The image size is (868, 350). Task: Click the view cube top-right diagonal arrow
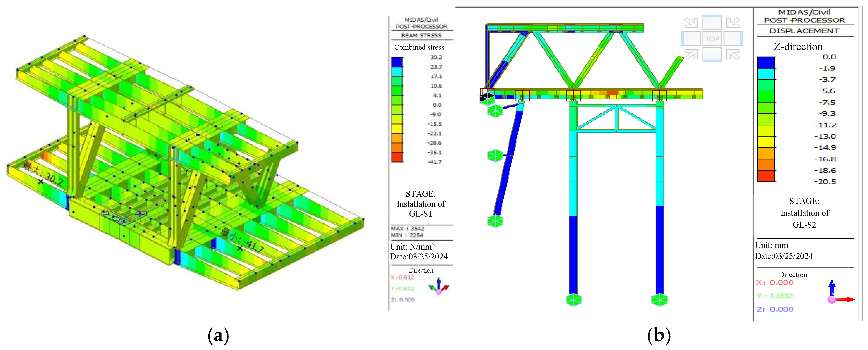pos(733,23)
